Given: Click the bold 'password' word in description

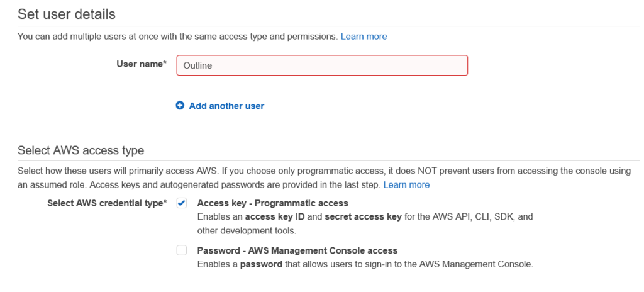Looking at the screenshot, I should pyautogui.click(x=261, y=264).
